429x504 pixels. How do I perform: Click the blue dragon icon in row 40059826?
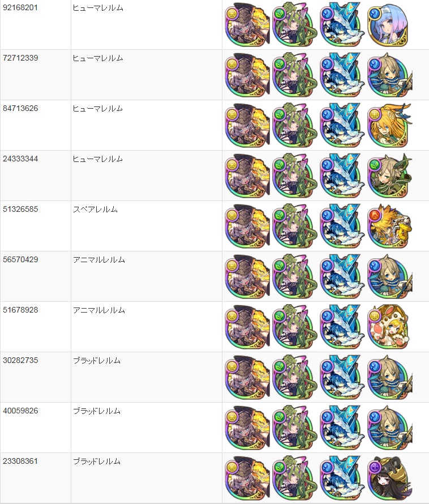point(342,428)
